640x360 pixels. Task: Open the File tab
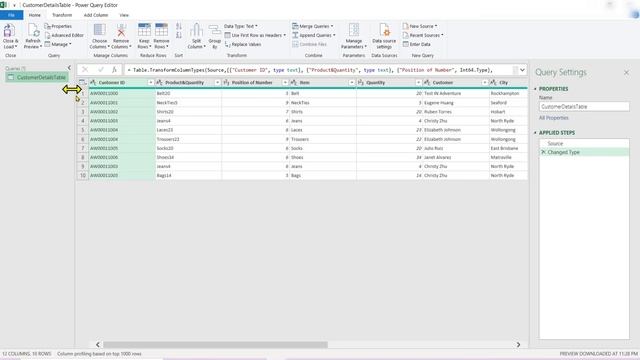pos(11,15)
